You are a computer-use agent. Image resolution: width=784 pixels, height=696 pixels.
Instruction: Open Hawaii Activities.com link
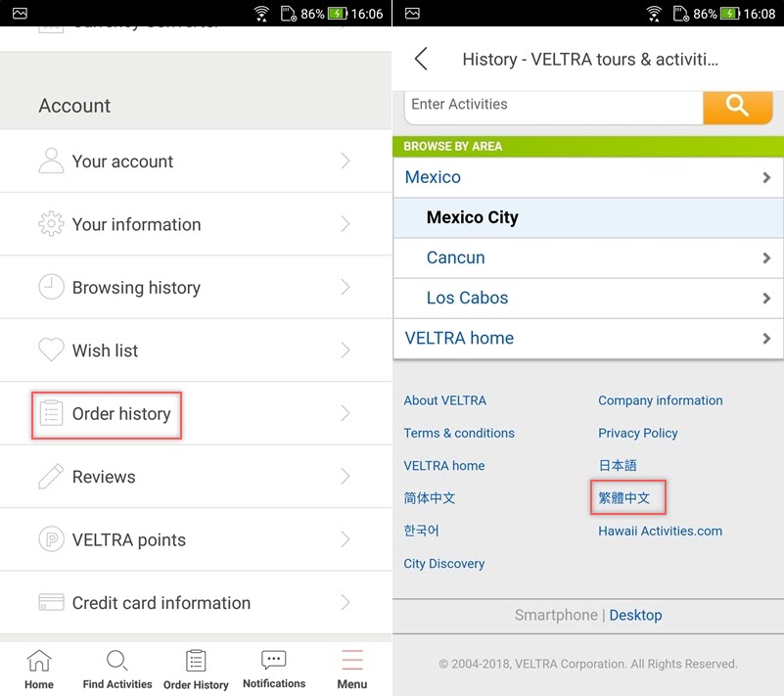click(x=660, y=531)
